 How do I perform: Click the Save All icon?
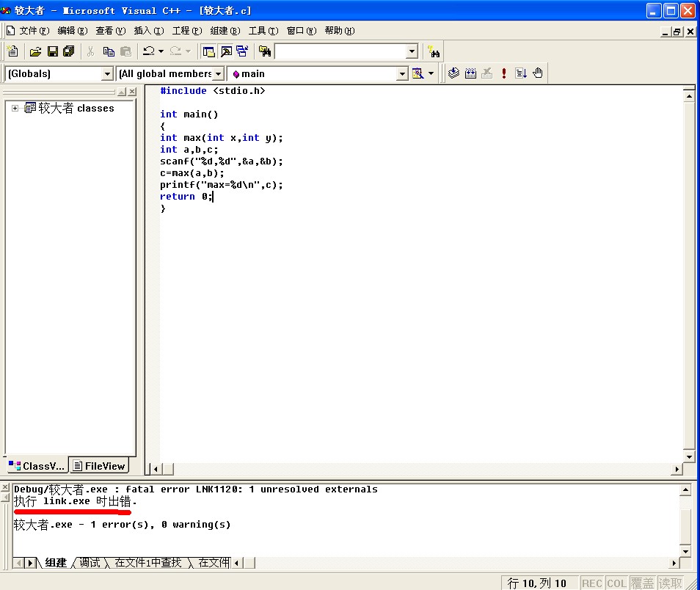(68, 51)
